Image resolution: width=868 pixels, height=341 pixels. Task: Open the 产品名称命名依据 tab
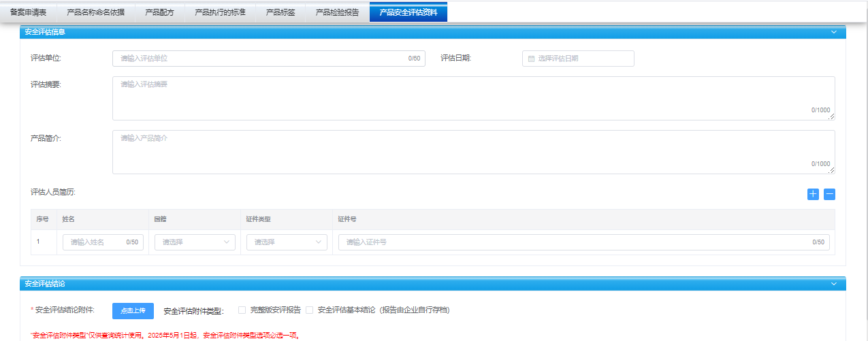96,12
